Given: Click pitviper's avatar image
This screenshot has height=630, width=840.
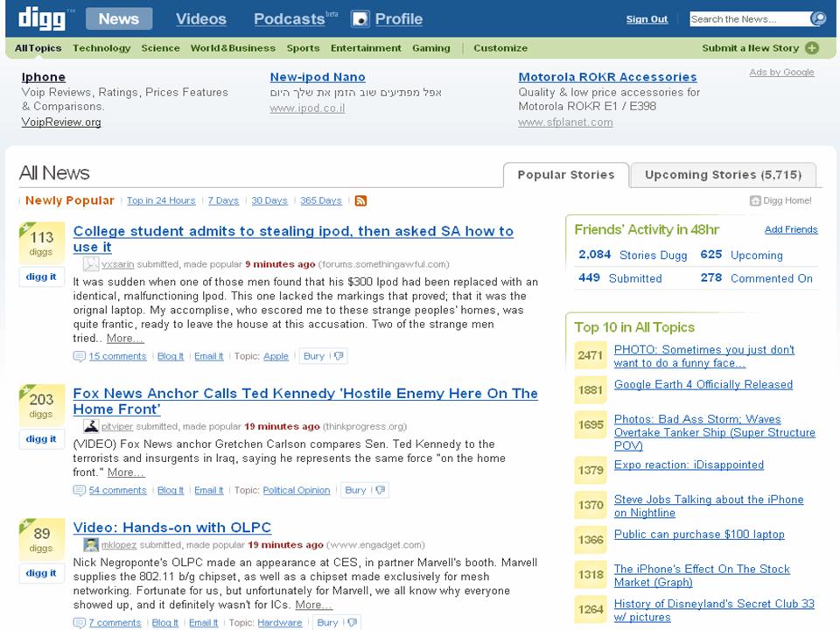Looking at the screenshot, I should 91,426.
